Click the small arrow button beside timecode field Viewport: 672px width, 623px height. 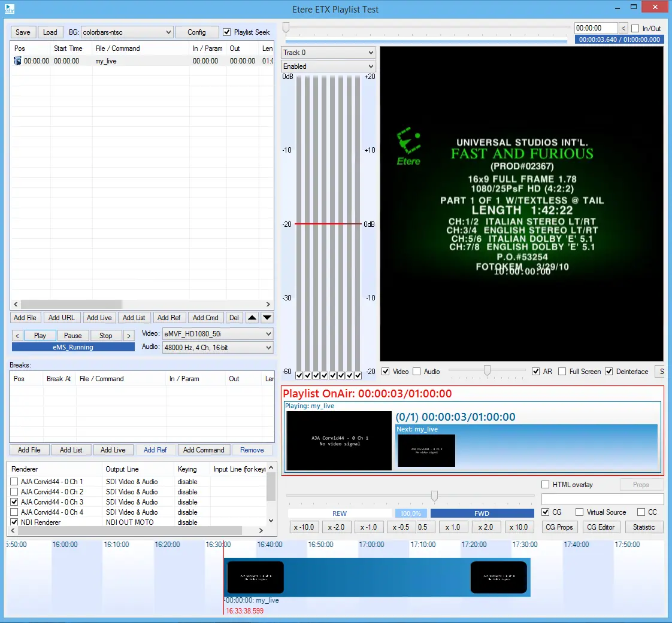click(x=623, y=28)
